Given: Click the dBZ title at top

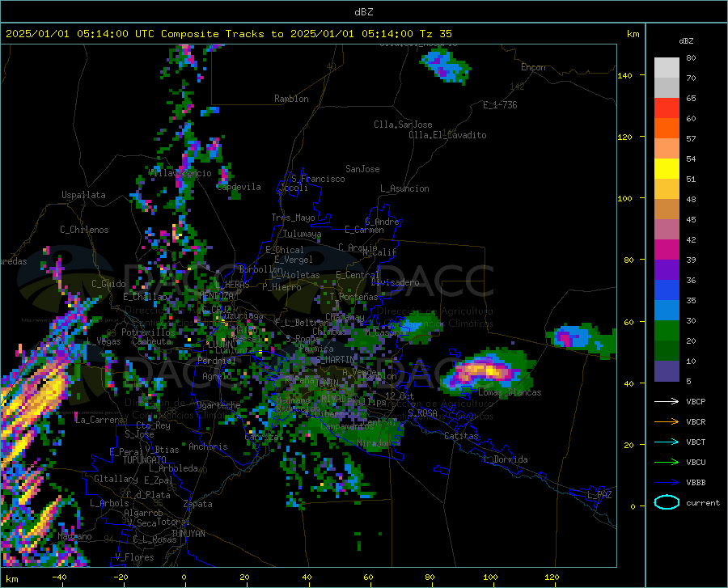Looking at the screenshot, I should click(363, 12).
